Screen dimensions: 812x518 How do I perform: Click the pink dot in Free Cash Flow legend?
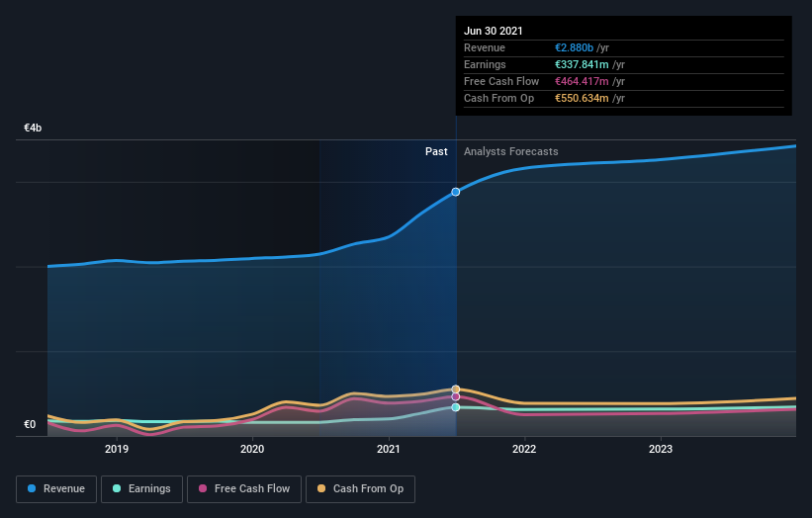point(203,488)
